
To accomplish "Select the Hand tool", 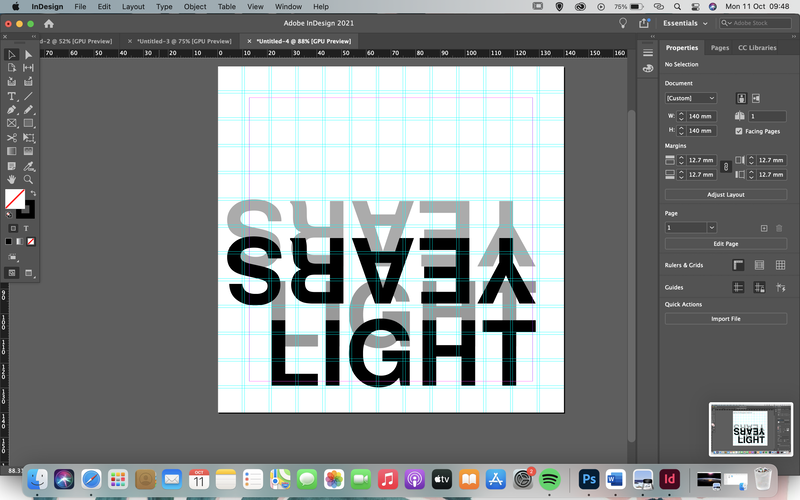I will coord(11,179).
